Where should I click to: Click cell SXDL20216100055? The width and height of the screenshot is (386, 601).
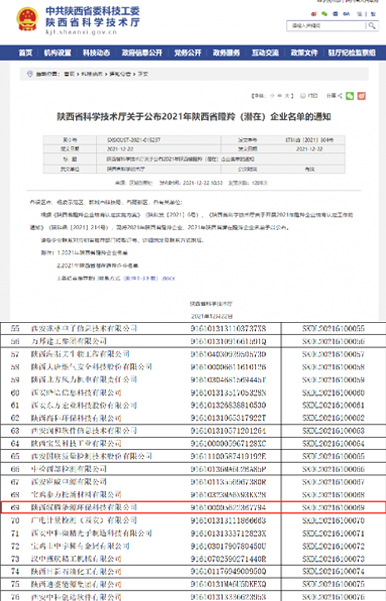(x=333, y=328)
